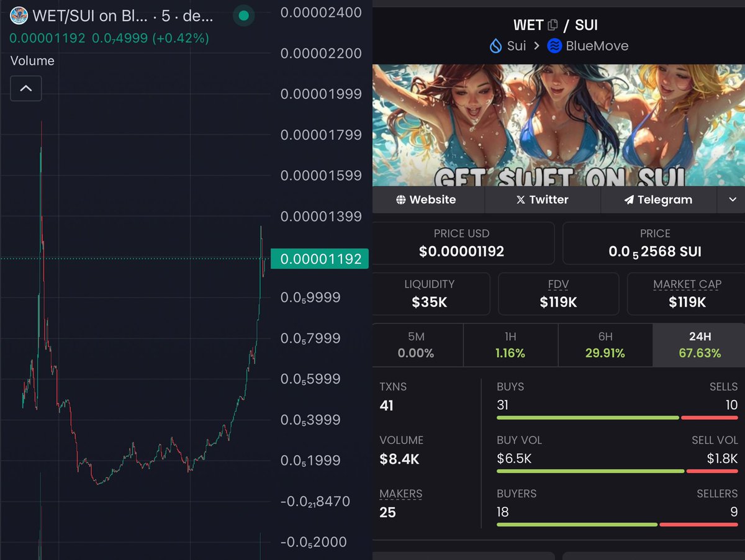Select the 6H timeframe tab

(x=605, y=345)
